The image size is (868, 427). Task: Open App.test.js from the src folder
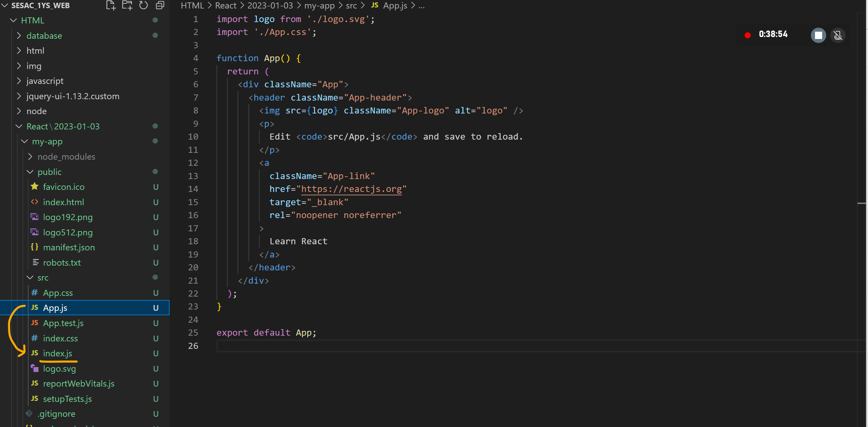tap(63, 323)
